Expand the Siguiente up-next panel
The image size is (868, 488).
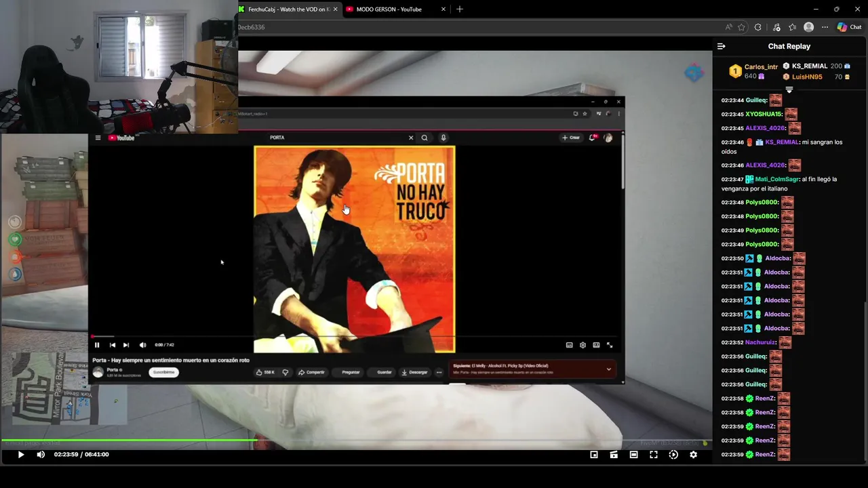(x=608, y=369)
